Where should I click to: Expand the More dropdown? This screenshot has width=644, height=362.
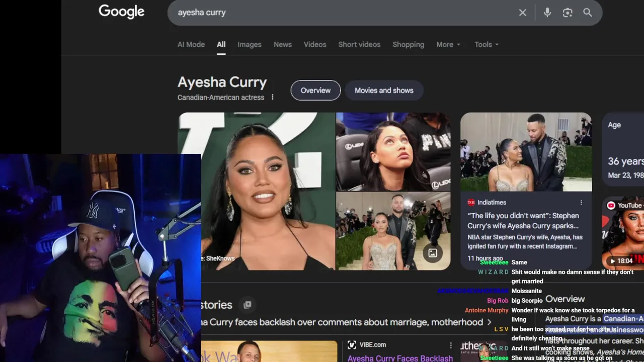coord(448,44)
